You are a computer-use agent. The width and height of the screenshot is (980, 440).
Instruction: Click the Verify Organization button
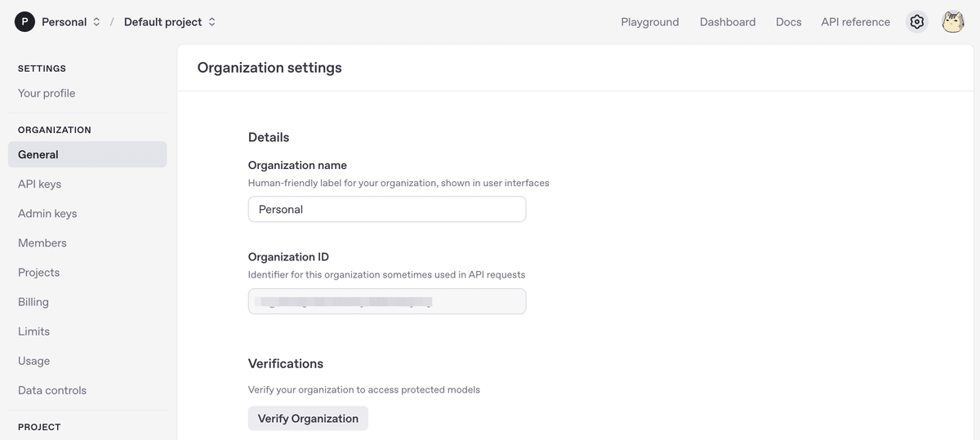308,418
